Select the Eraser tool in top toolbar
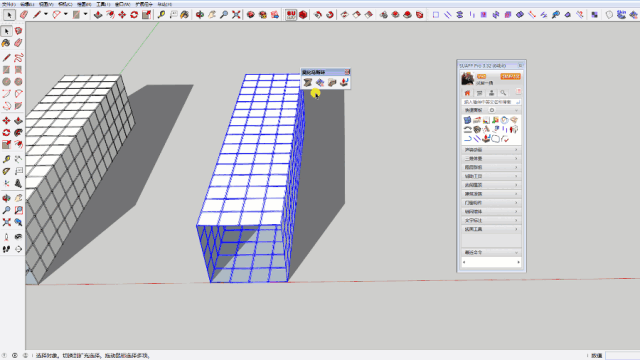Screen dimensions: 640x360 [x=24, y=15]
